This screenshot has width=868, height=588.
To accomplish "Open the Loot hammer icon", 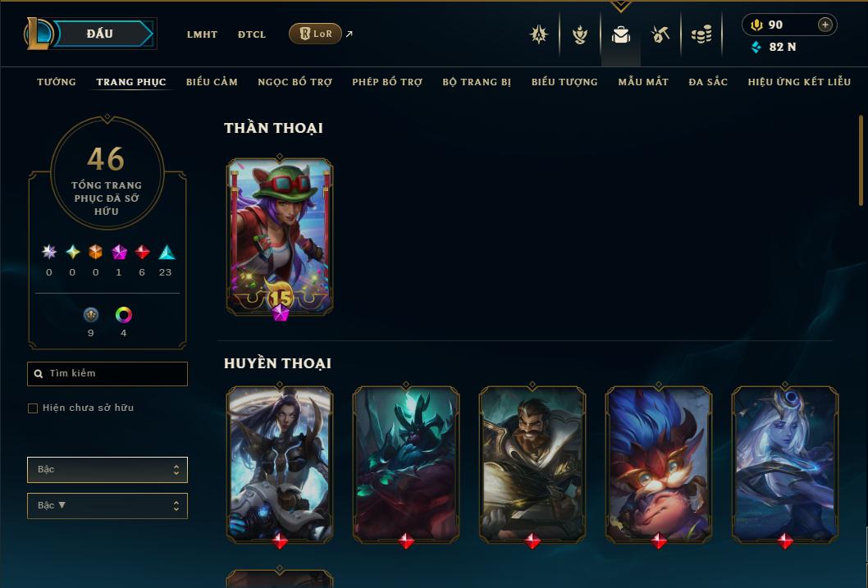I will point(660,34).
